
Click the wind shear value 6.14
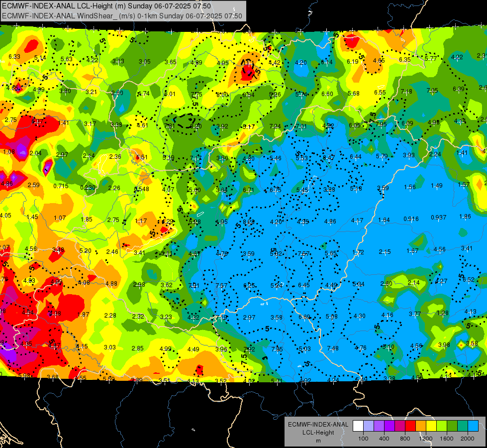pyautogui.click(x=326, y=62)
